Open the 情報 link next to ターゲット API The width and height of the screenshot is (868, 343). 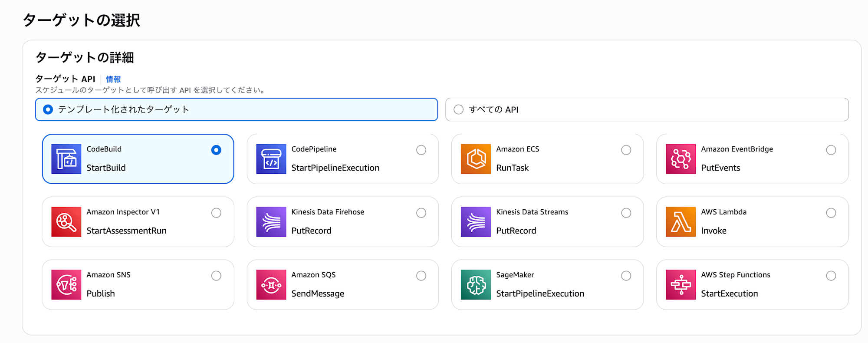(113, 79)
